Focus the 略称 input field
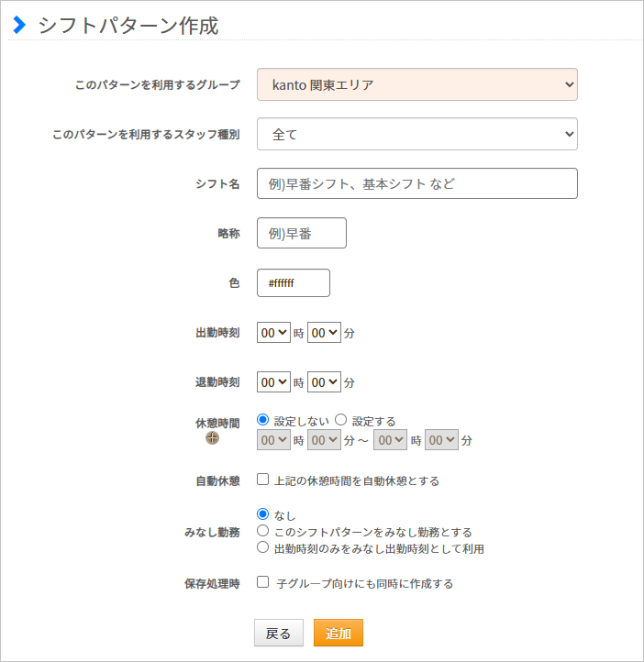The width and height of the screenshot is (644, 662). pos(301,233)
